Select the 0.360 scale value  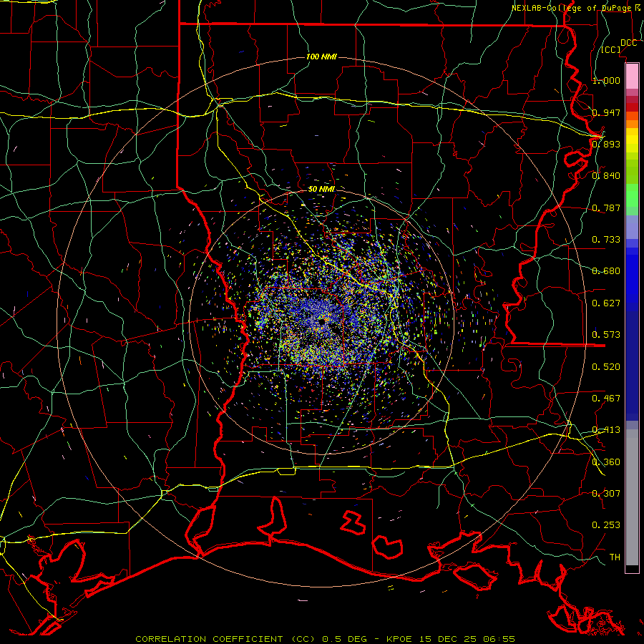pos(606,462)
